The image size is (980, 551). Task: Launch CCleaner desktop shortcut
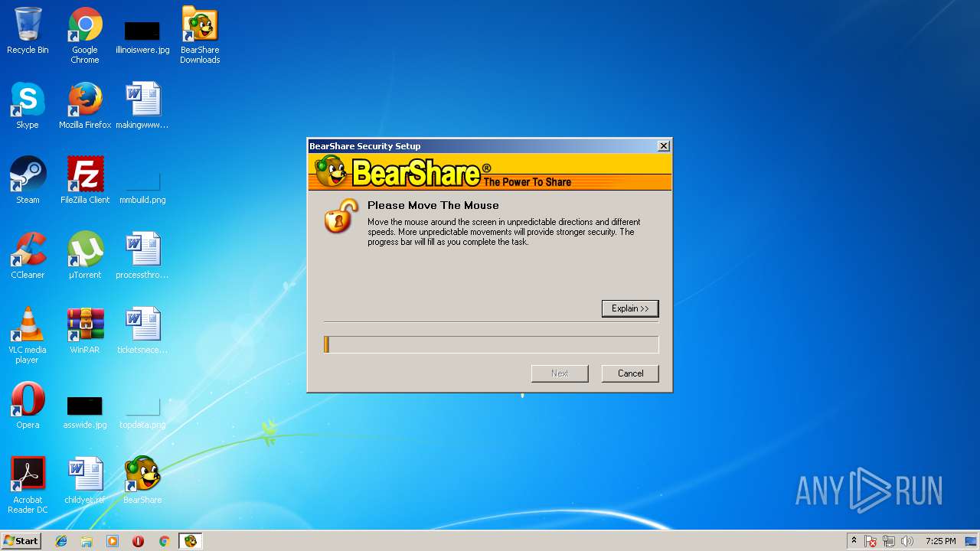click(28, 256)
